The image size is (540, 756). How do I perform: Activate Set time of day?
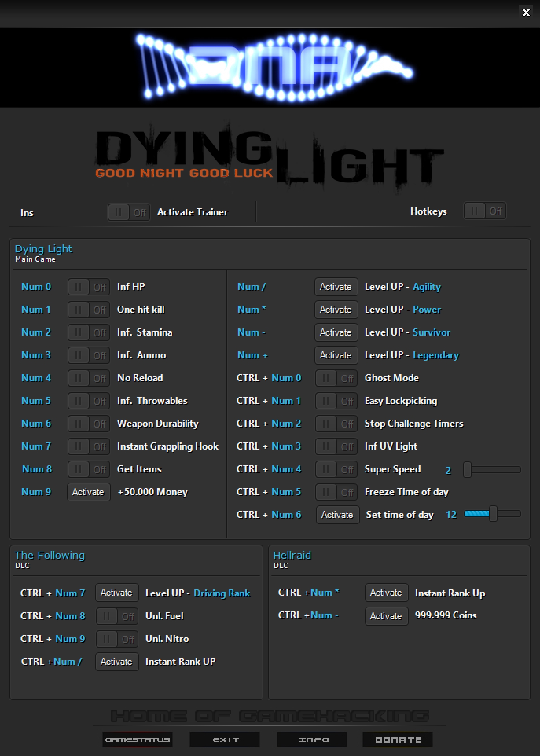[338, 515]
